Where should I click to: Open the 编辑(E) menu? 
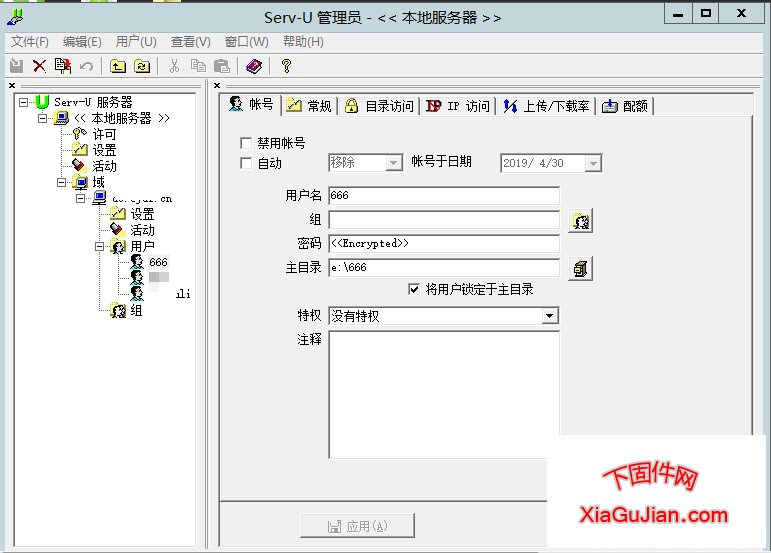point(82,42)
